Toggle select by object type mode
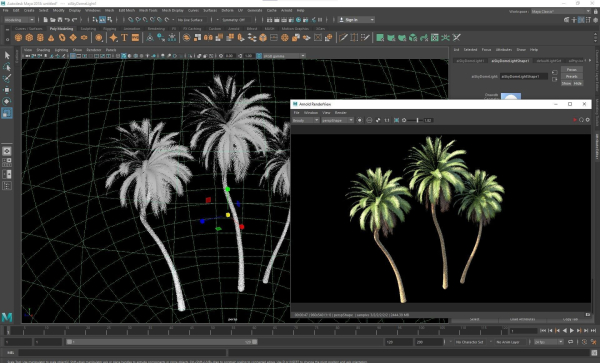Image resolution: width=600 pixels, height=363 pixels. (103, 20)
